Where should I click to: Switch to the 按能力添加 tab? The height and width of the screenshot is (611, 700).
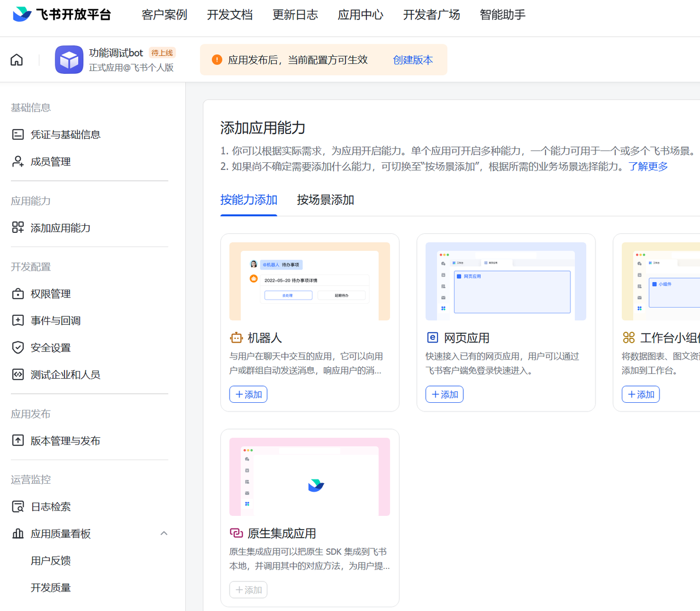pyautogui.click(x=249, y=200)
